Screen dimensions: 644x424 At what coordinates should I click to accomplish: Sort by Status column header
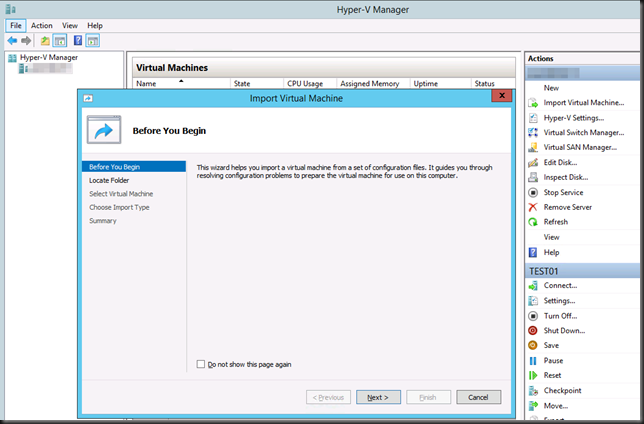[x=493, y=83]
